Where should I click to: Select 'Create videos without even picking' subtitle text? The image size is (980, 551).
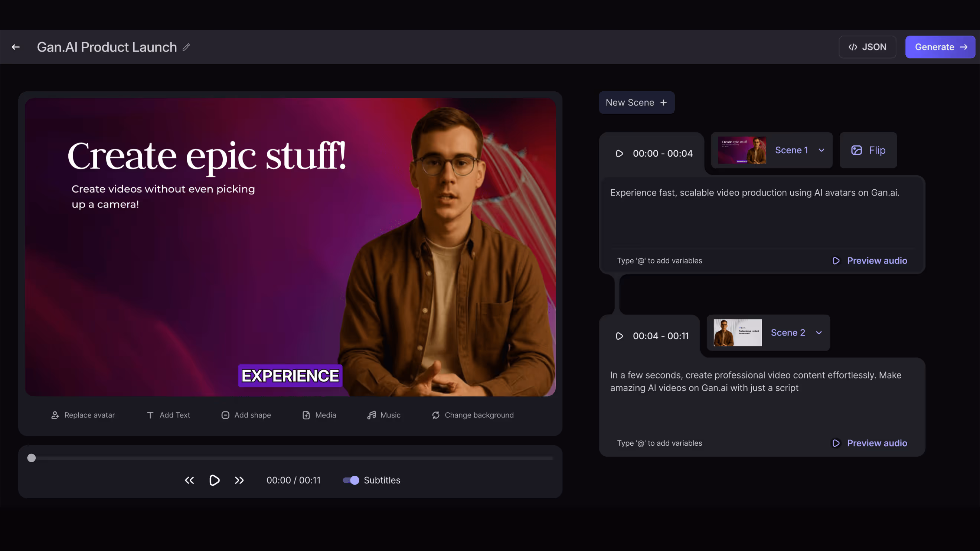(x=163, y=189)
